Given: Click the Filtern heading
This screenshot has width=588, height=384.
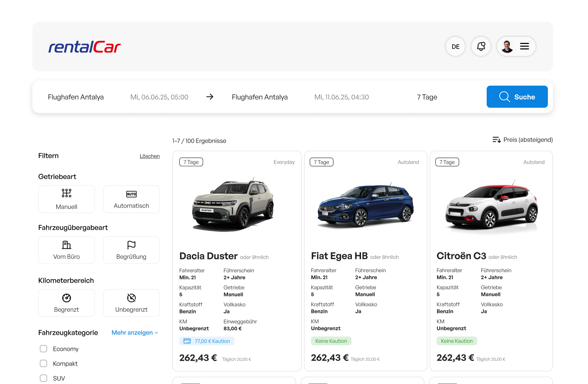Looking at the screenshot, I should (x=49, y=156).
